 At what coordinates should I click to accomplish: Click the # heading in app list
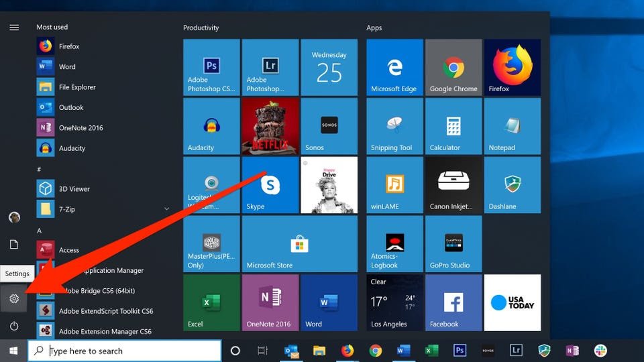click(39, 169)
